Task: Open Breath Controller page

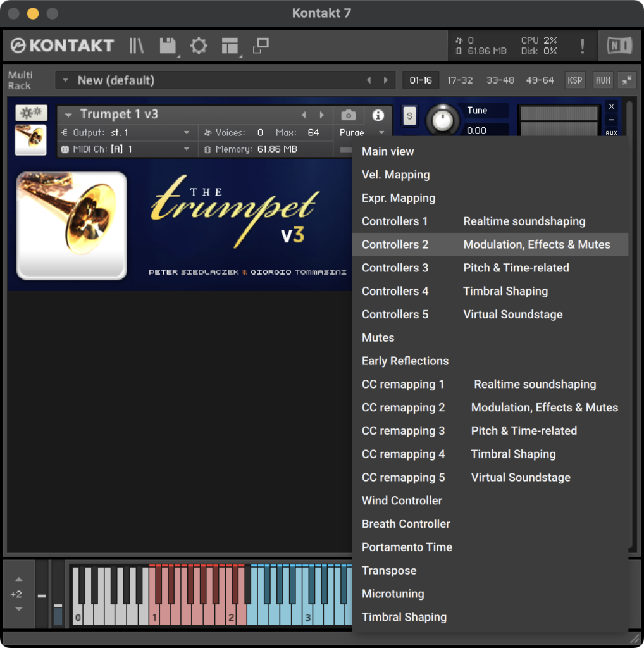Action: 490,524
